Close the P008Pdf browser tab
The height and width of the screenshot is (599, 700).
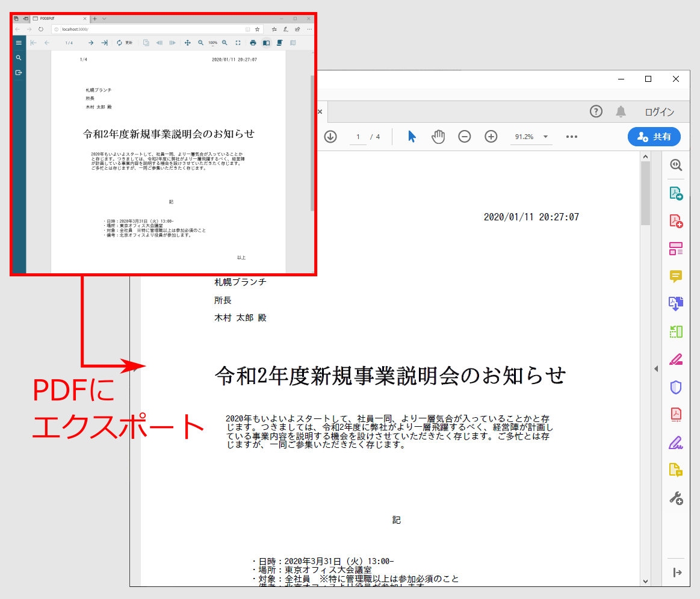85,19
